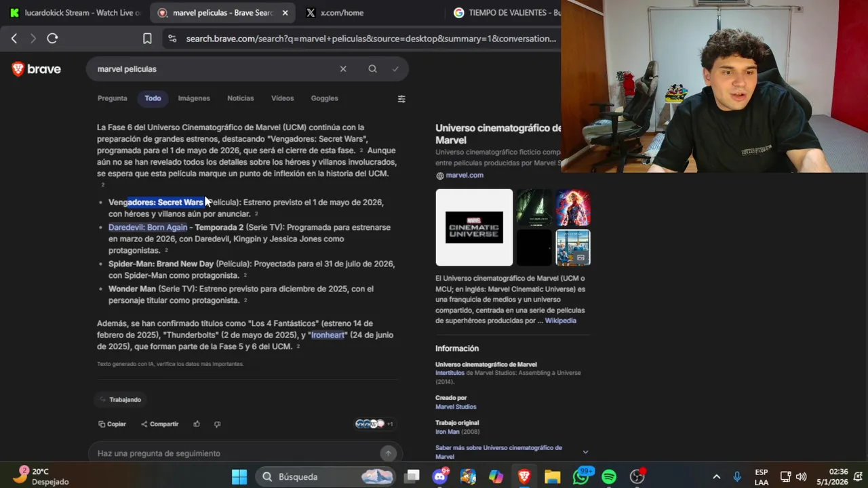Viewport: 868px width, 488px height.
Task: Open Spotify from the taskbar
Action: click(x=609, y=477)
